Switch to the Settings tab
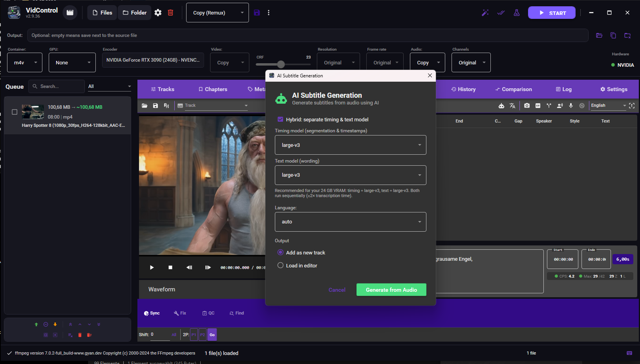This screenshot has width=640, height=364. pos(614,89)
